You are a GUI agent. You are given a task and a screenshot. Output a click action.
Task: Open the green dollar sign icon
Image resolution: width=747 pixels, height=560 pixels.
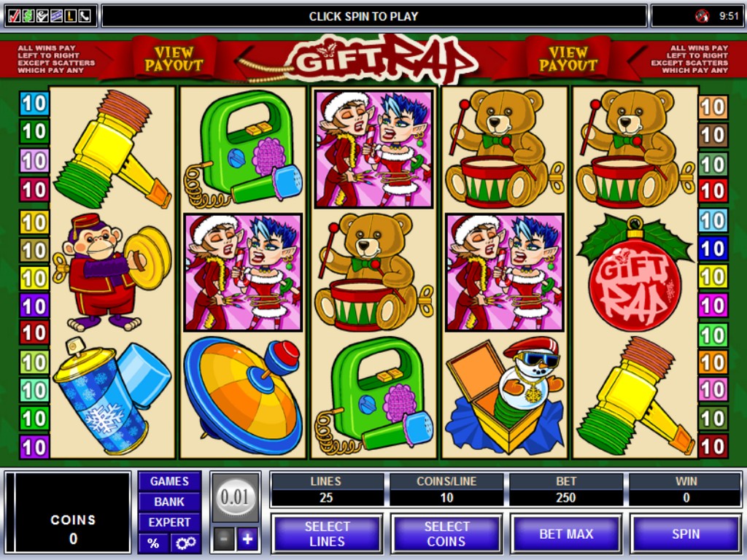(28, 16)
